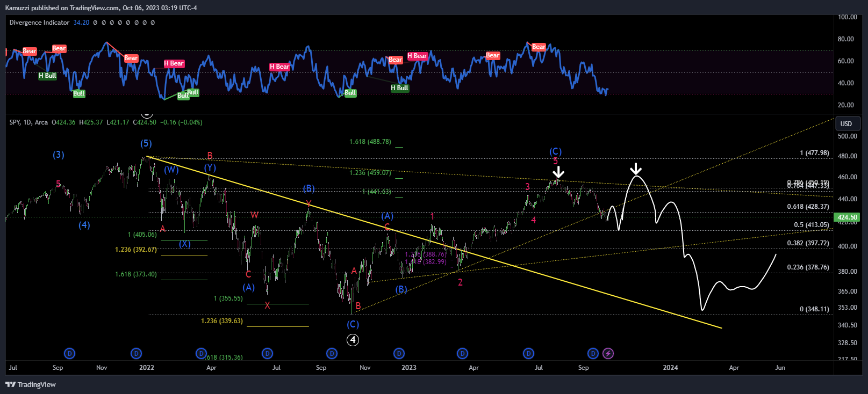Screen dimensions: 868x394
Task: Click the 0.5 (413.05) retracement level label
Action: tap(812, 225)
